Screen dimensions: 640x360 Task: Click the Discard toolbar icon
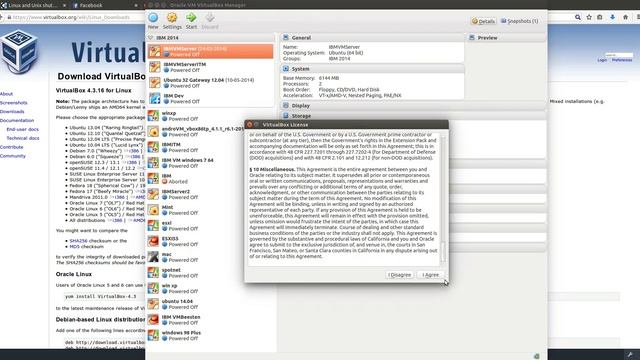pos(210,18)
